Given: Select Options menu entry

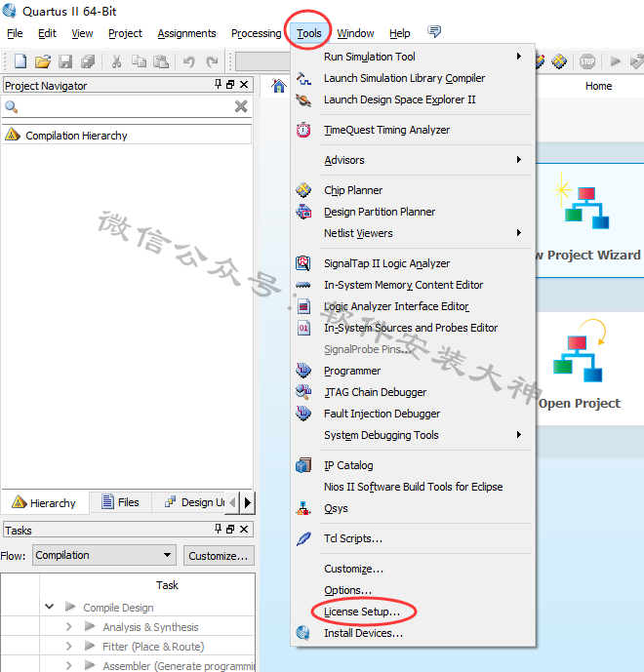Looking at the screenshot, I should click(x=413, y=590).
